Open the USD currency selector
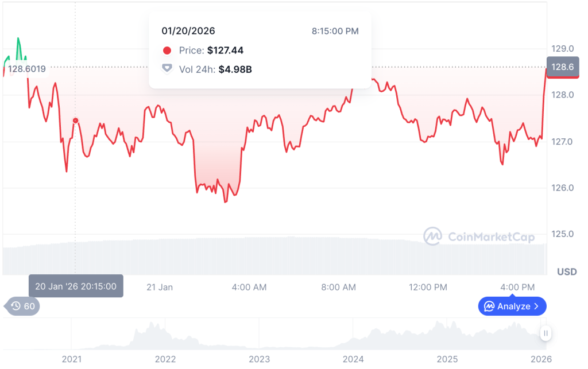This screenshot has width=588, height=369. (x=567, y=271)
